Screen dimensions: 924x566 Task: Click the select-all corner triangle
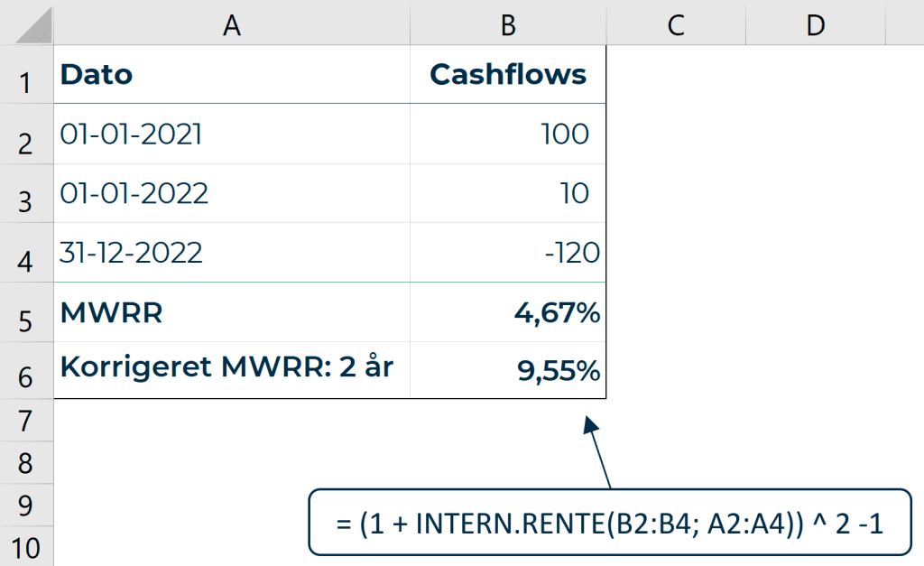[x=33, y=25]
